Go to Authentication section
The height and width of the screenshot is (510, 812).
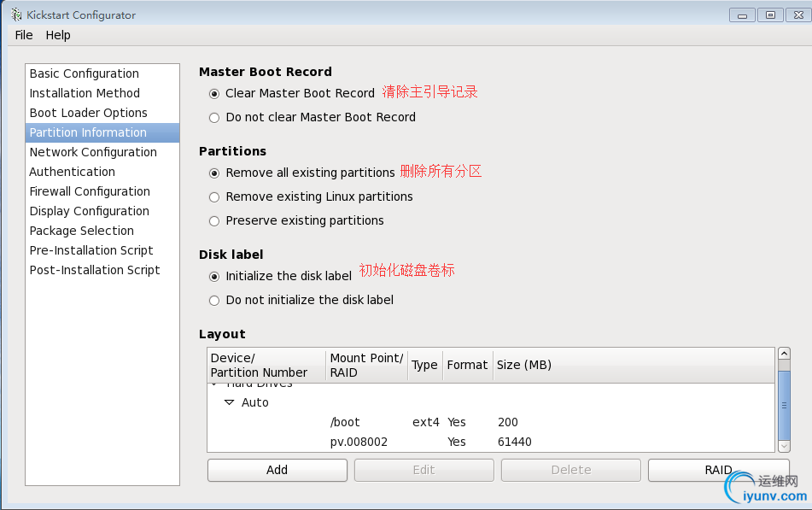point(102,172)
